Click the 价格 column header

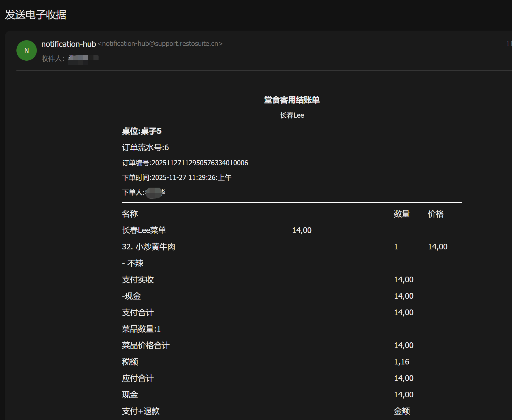pos(436,214)
